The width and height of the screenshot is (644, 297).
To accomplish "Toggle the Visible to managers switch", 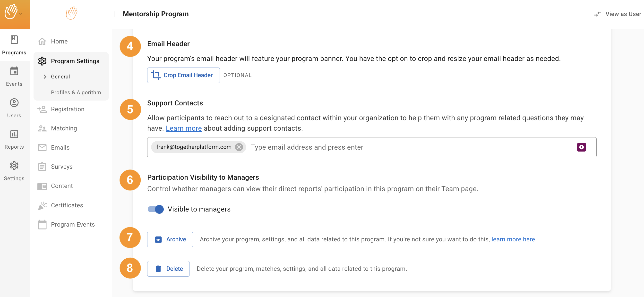I will [x=155, y=209].
